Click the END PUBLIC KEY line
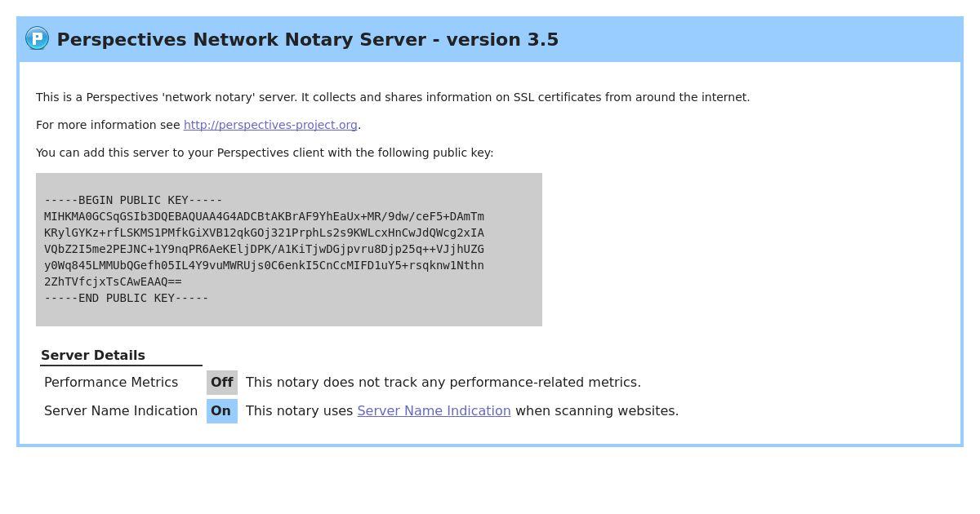The image size is (980, 514). click(127, 298)
